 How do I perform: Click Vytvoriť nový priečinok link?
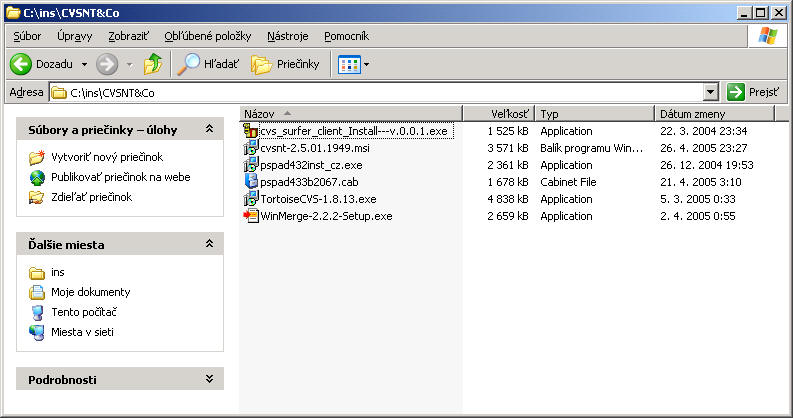(107, 157)
